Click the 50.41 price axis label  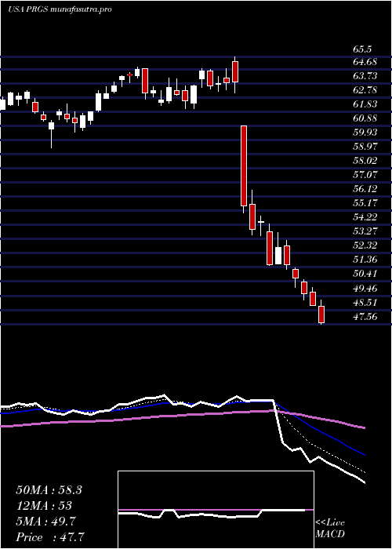tap(365, 274)
